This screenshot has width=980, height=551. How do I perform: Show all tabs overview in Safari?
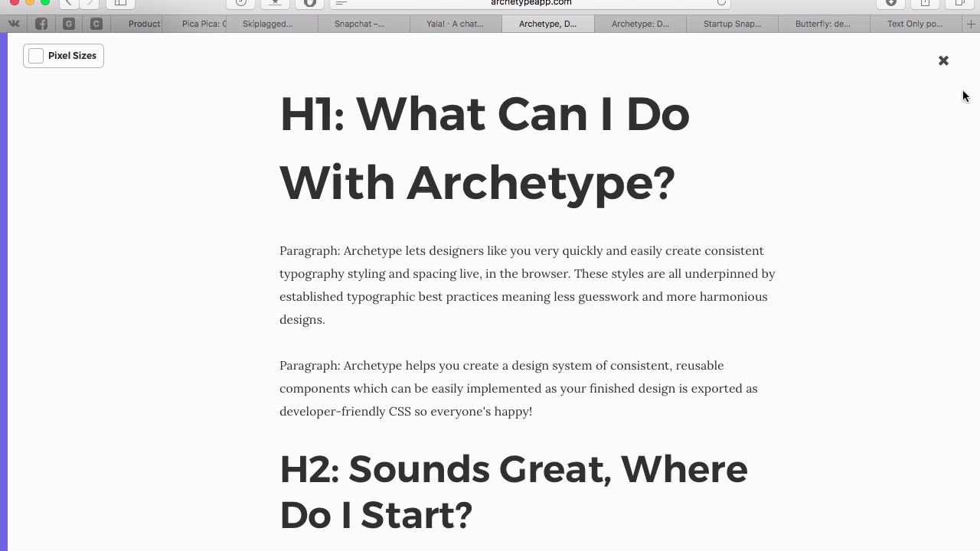tap(959, 3)
